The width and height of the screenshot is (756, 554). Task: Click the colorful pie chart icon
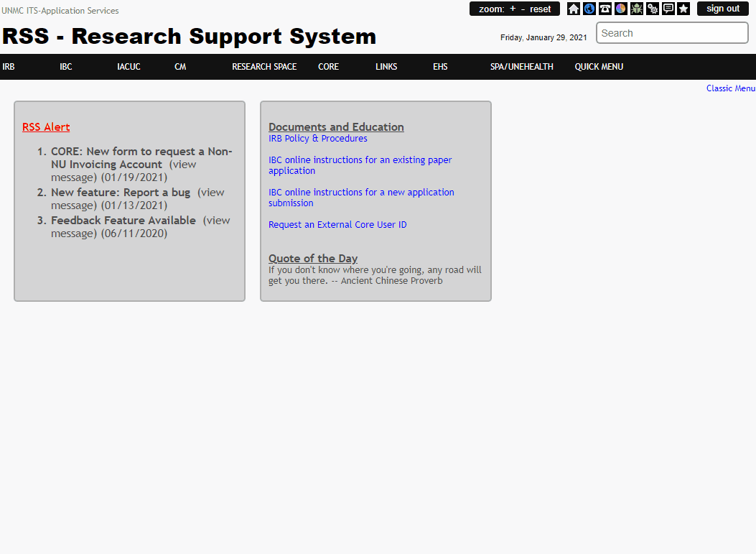[621, 9]
